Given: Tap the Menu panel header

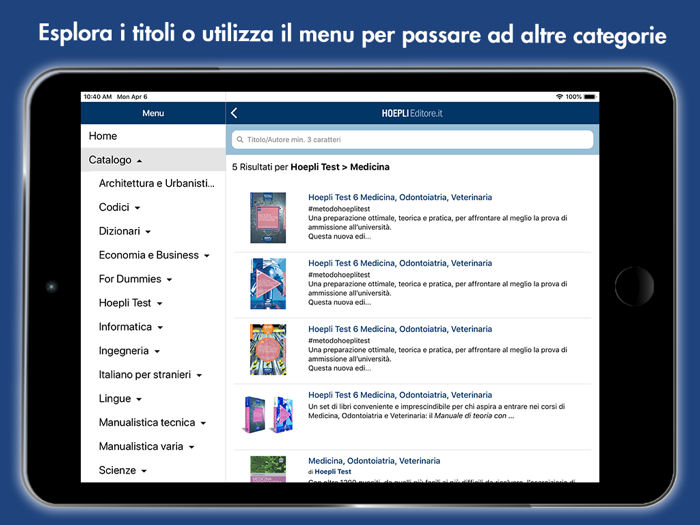Looking at the screenshot, I should tap(153, 113).
